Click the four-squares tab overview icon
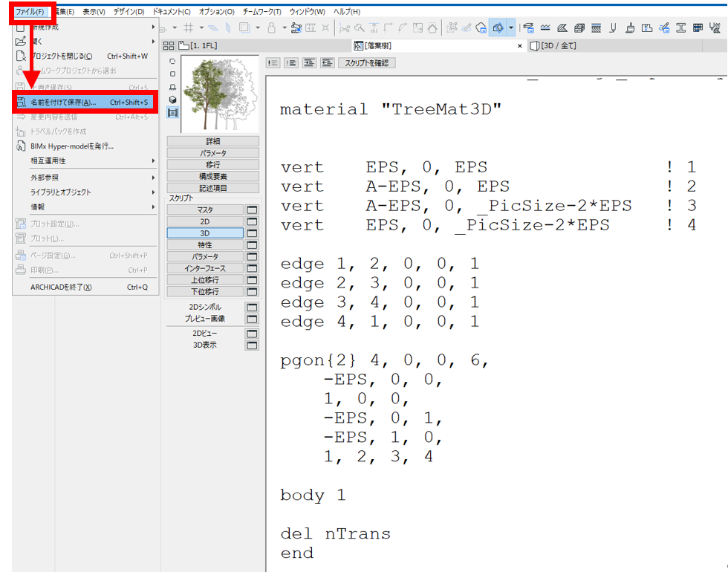728x575 pixels. (x=169, y=45)
